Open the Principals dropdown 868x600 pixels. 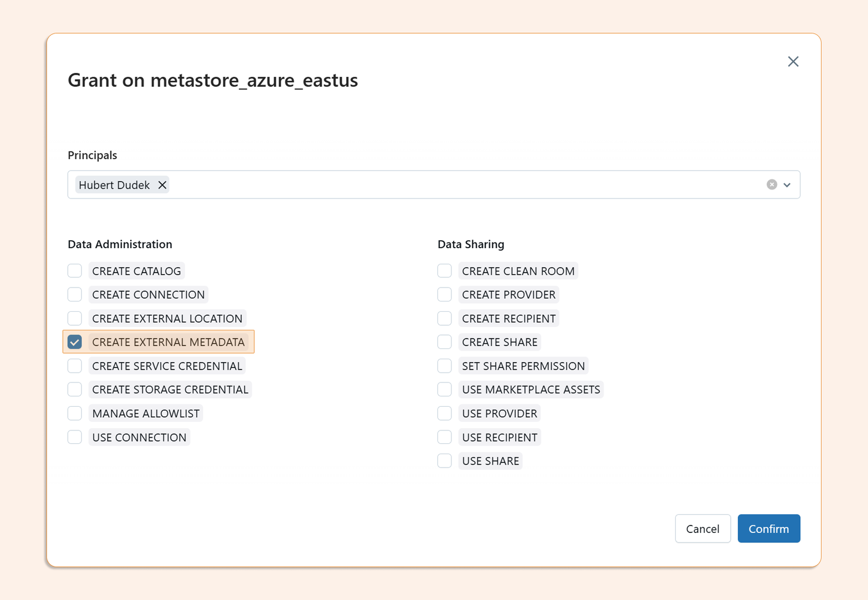tap(786, 185)
